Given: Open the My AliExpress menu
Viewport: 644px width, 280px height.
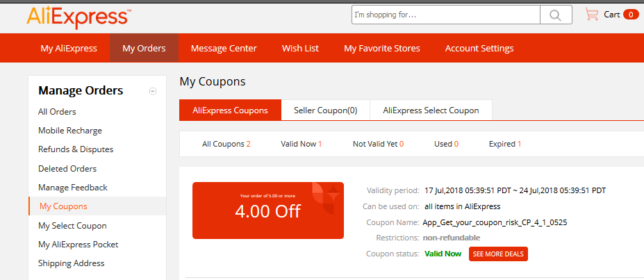Looking at the screenshot, I should pyautogui.click(x=69, y=48).
